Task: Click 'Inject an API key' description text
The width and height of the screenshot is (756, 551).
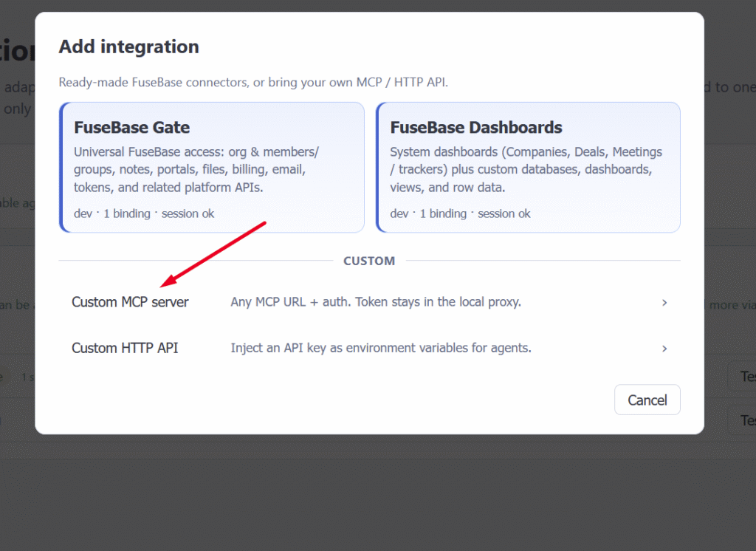Action: (381, 348)
